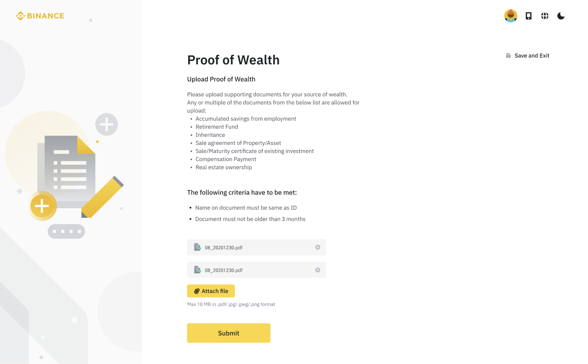Screen dimensions: 588x364
Task: Click the Upload Proof of Wealth subtitle
Action: 221,79
